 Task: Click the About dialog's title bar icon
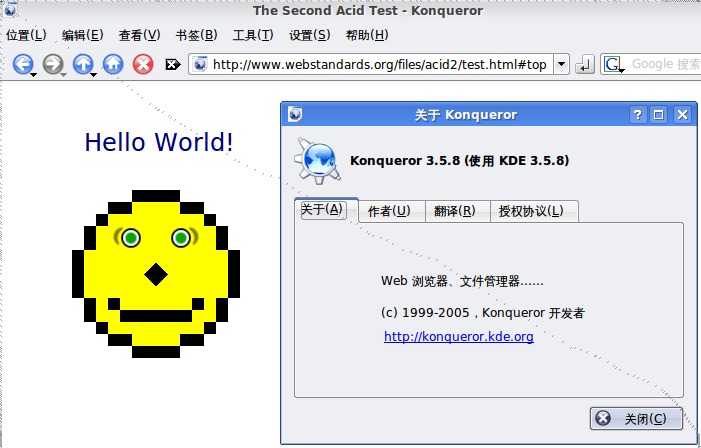point(295,114)
